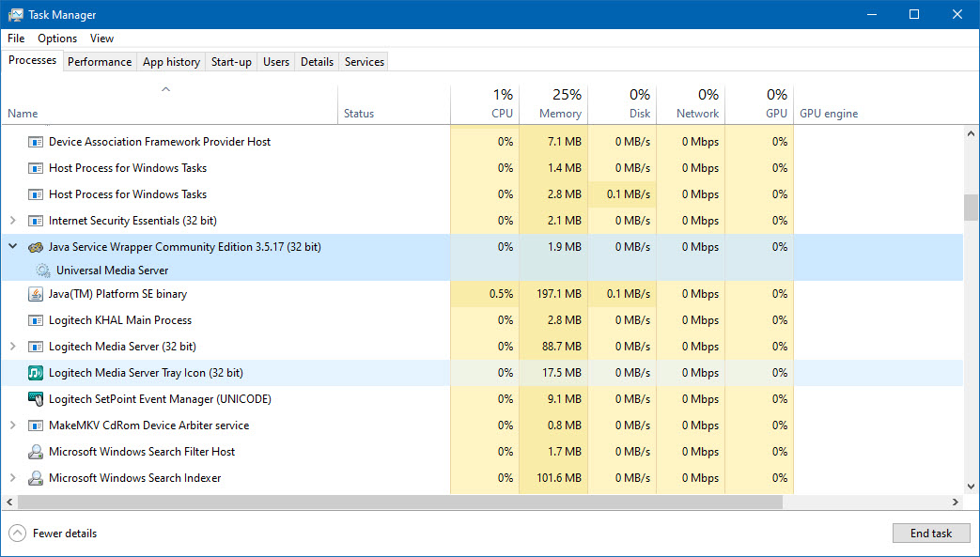Switch to the Performance tab

click(100, 62)
